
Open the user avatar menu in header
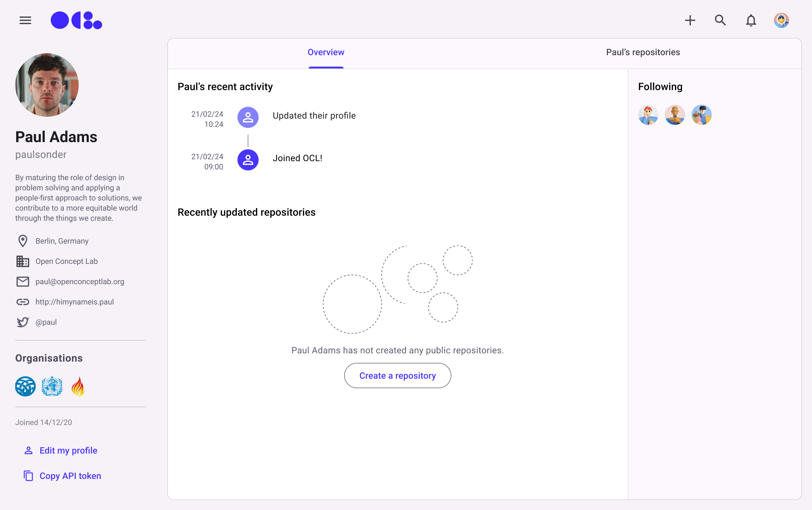pyautogui.click(x=781, y=21)
